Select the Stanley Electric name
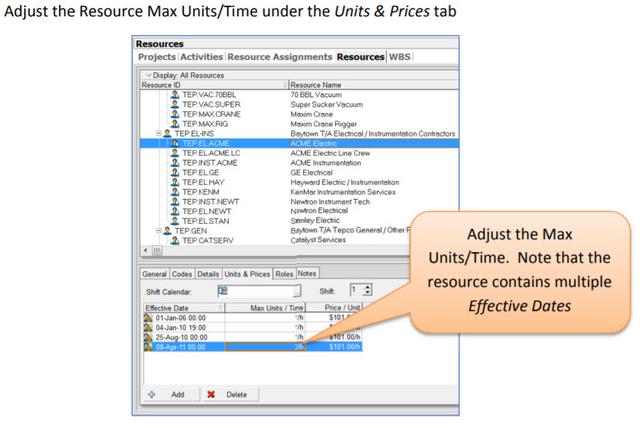This screenshot has height=428, width=640. click(315, 221)
